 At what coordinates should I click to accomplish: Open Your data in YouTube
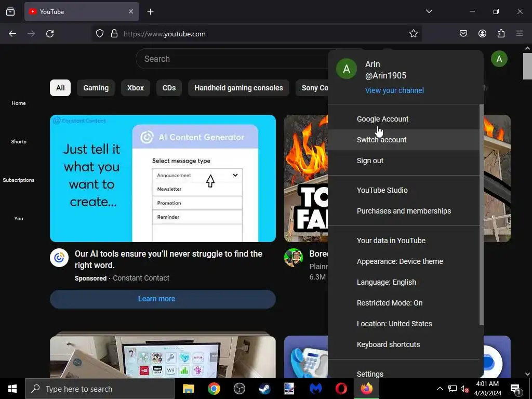click(x=404, y=241)
